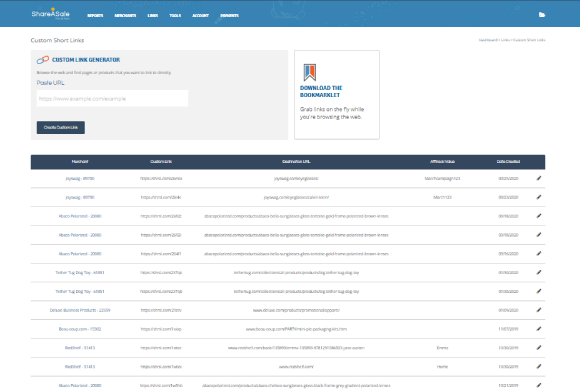This screenshot has height=390, width=580.
Task: Click the Links breadcrumb item
Action: pyautogui.click(x=505, y=40)
